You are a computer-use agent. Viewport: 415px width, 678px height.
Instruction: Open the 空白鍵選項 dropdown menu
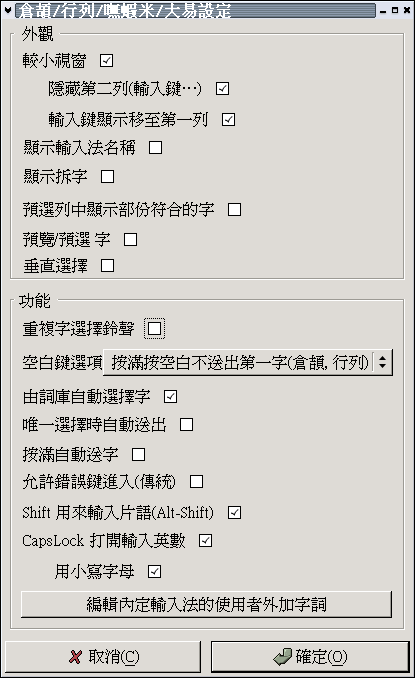248,362
